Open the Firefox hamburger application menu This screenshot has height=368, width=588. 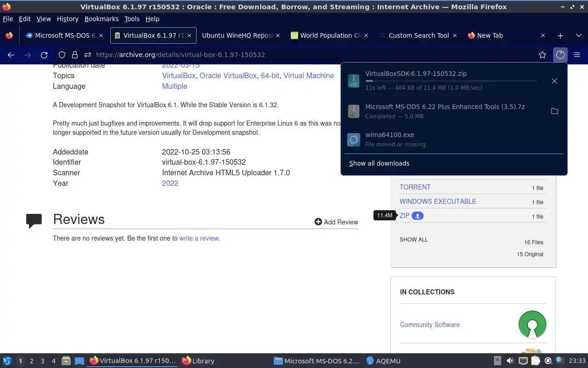point(577,55)
